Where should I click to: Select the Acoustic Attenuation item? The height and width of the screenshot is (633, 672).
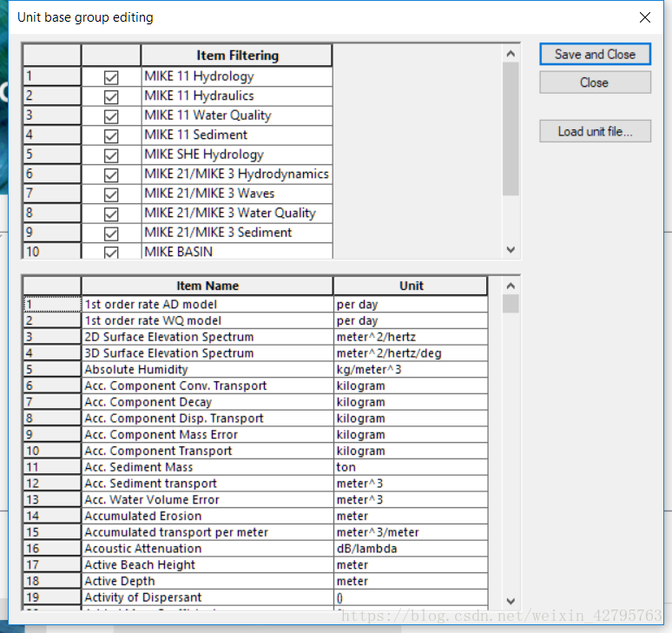[x=208, y=549]
